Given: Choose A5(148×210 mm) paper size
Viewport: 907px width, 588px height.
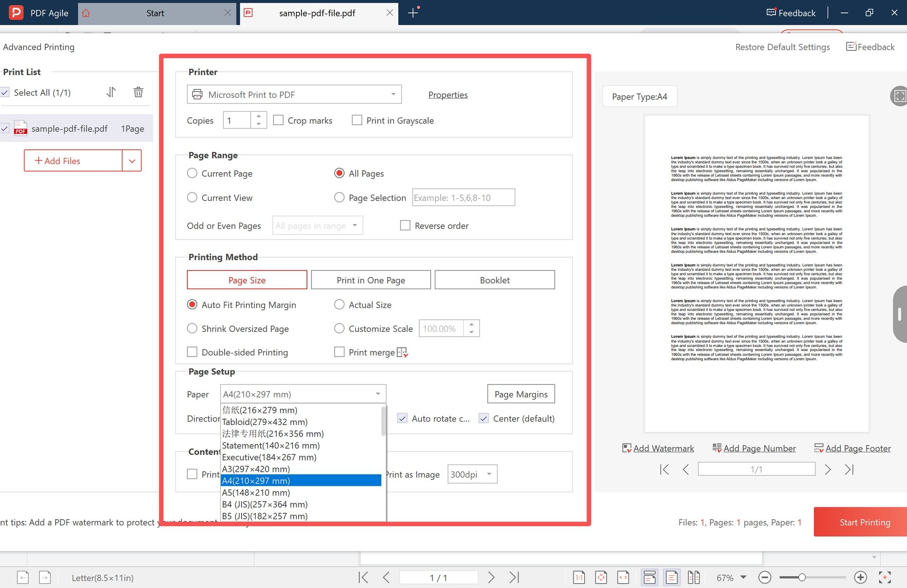Looking at the screenshot, I should click(301, 493).
